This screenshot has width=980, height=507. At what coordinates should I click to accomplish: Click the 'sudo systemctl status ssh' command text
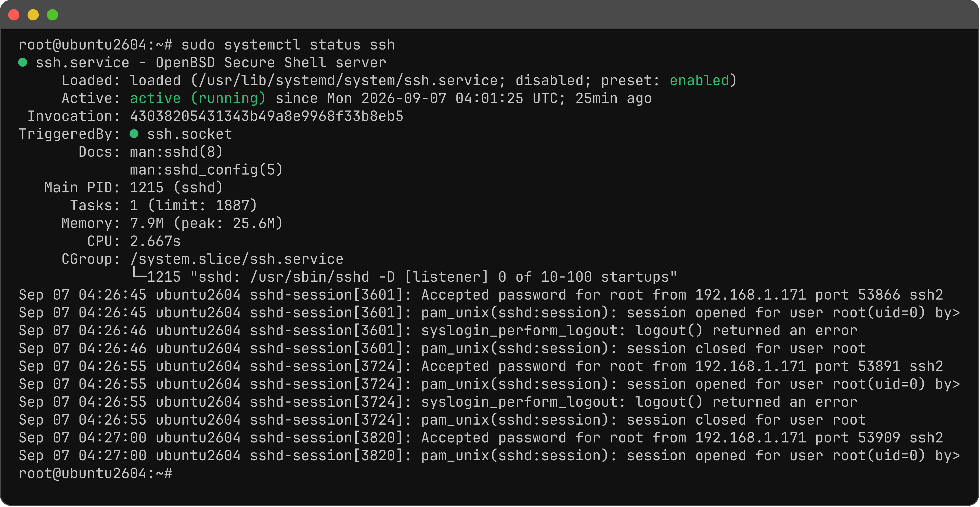(288, 45)
